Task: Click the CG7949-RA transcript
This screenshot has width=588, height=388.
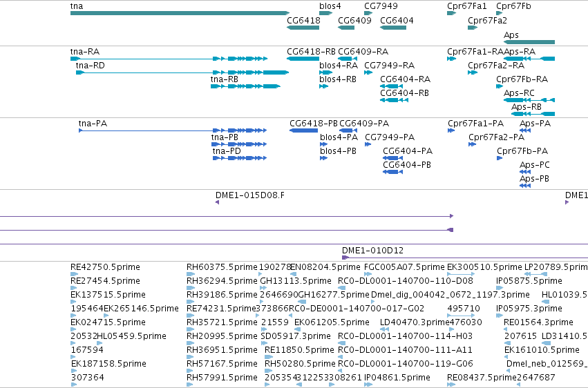Action: (x=368, y=72)
